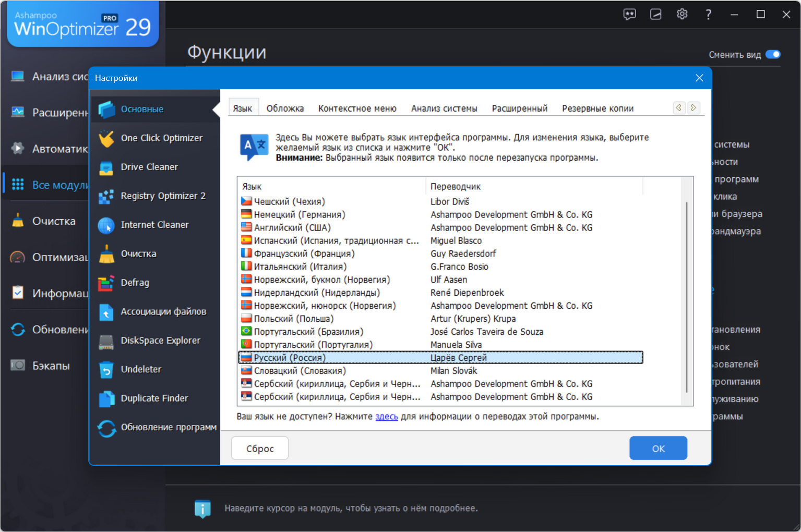Select Норвежский, нюнорск (Норвегия) language

(x=440, y=306)
